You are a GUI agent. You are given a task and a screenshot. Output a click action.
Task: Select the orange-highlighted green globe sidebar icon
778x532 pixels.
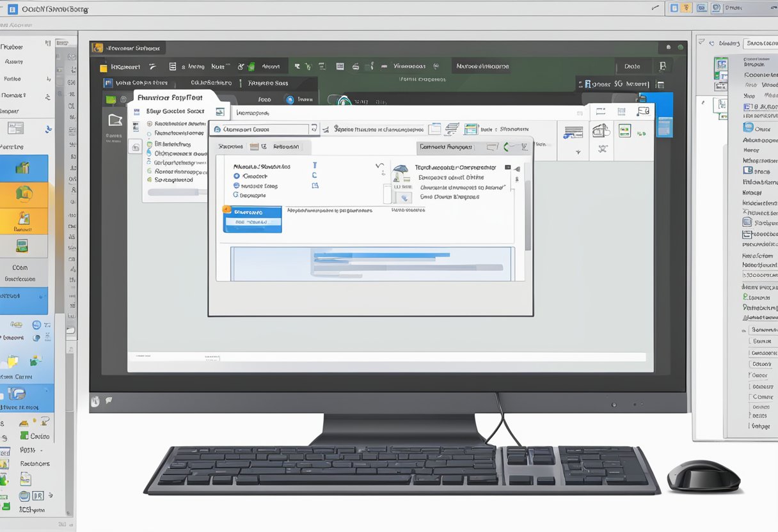[24, 193]
